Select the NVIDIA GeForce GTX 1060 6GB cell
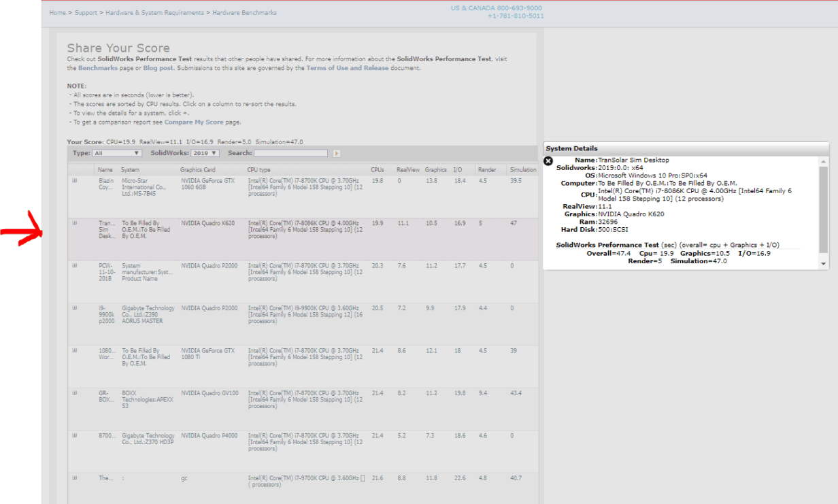 click(x=207, y=184)
